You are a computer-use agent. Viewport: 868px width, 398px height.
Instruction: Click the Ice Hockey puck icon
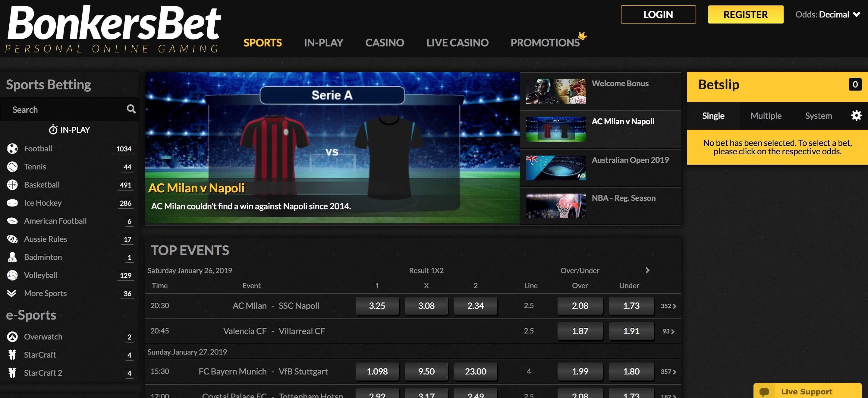coord(12,203)
